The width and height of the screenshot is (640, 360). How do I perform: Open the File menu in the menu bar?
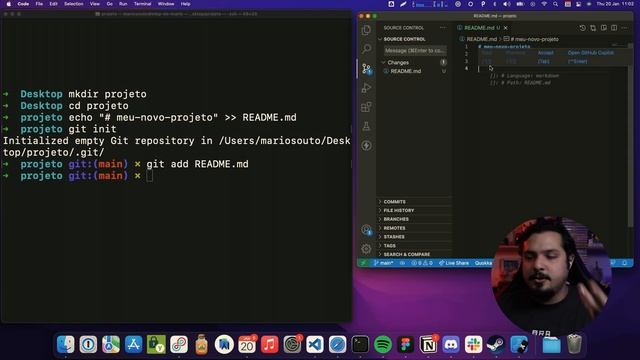coord(39,4)
